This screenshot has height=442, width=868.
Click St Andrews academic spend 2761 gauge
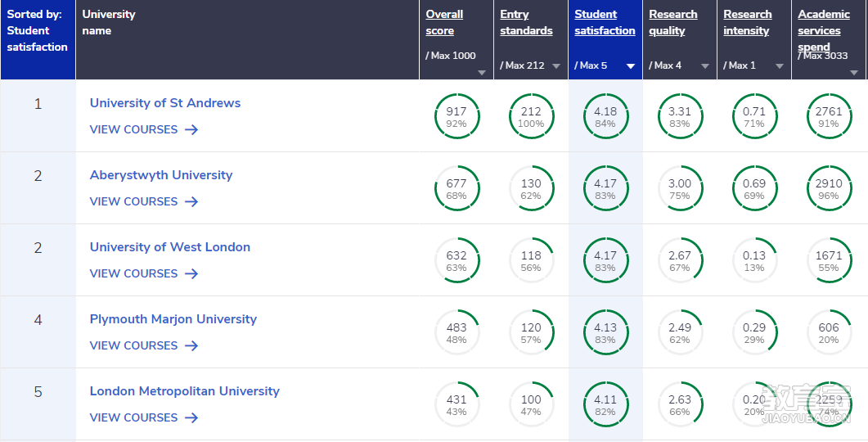pyautogui.click(x=829, y=116)
